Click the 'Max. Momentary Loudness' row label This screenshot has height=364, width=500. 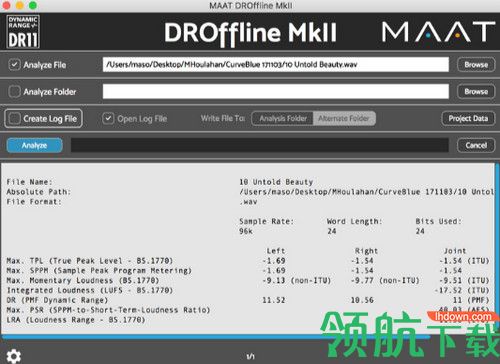83,280
